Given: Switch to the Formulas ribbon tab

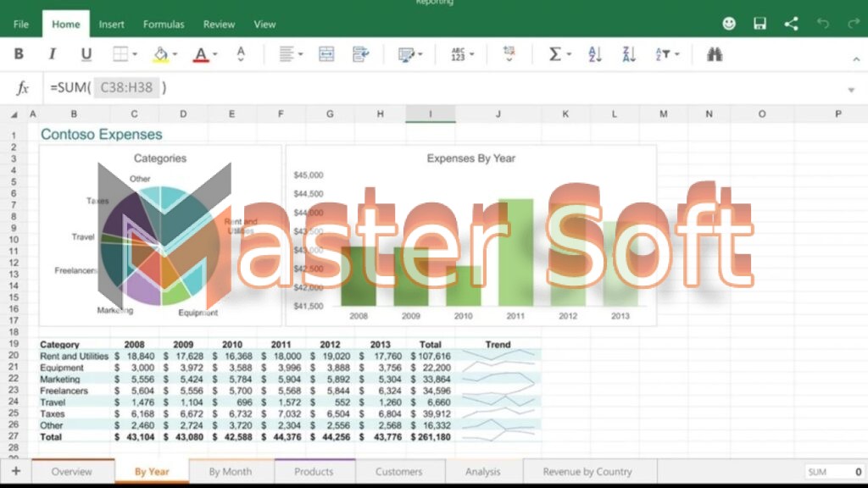Looking at the screenshot, I should (164, 24).
